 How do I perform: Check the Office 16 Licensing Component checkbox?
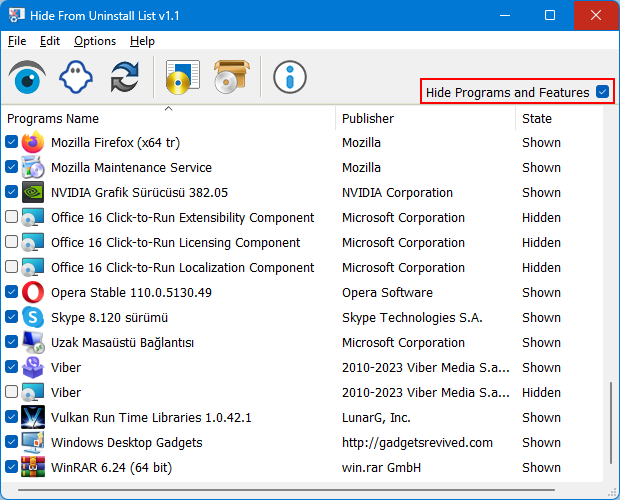tap(11, 242)
